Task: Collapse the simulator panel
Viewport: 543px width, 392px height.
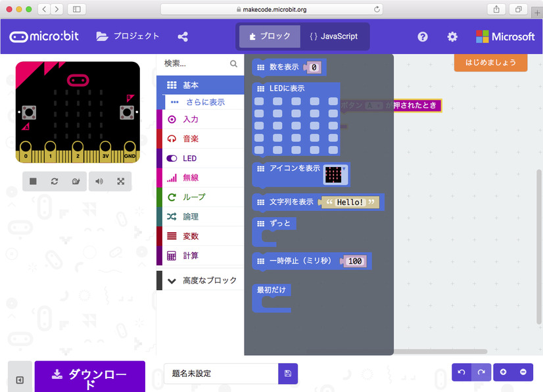Action: pos(20,380)
